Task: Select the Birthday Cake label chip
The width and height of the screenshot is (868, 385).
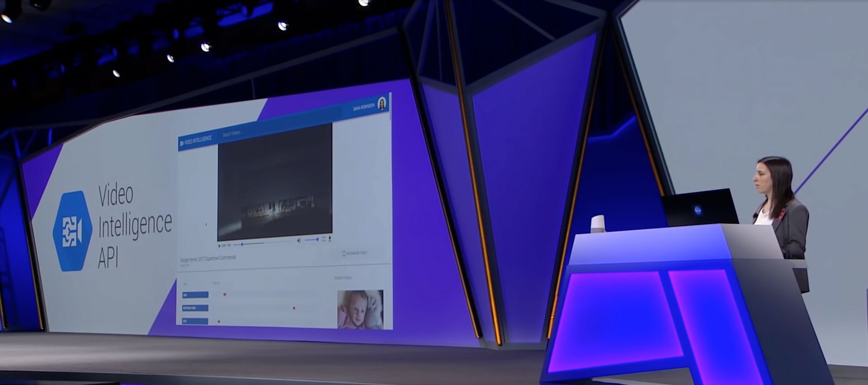Action: click(x=195, y=308)
